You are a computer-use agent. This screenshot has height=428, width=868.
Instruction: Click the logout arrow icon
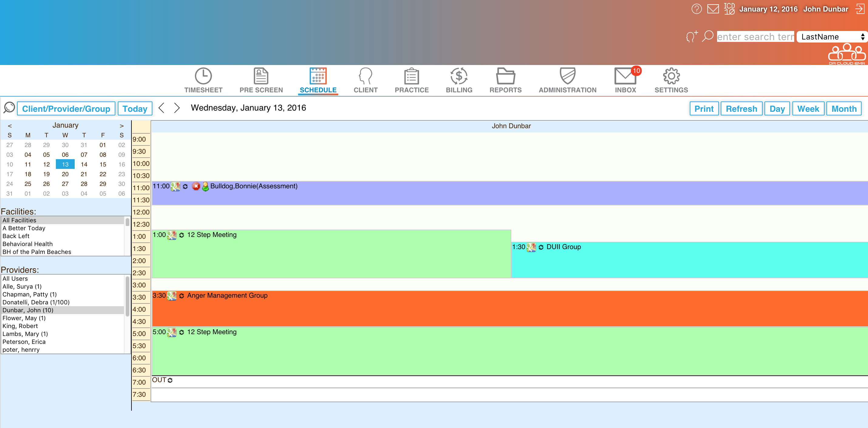click(859, 9)
